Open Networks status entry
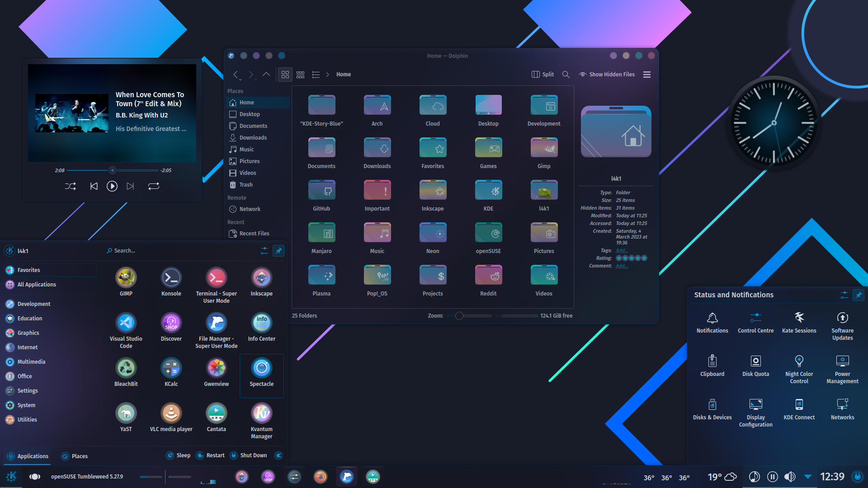 click(842, 409)
